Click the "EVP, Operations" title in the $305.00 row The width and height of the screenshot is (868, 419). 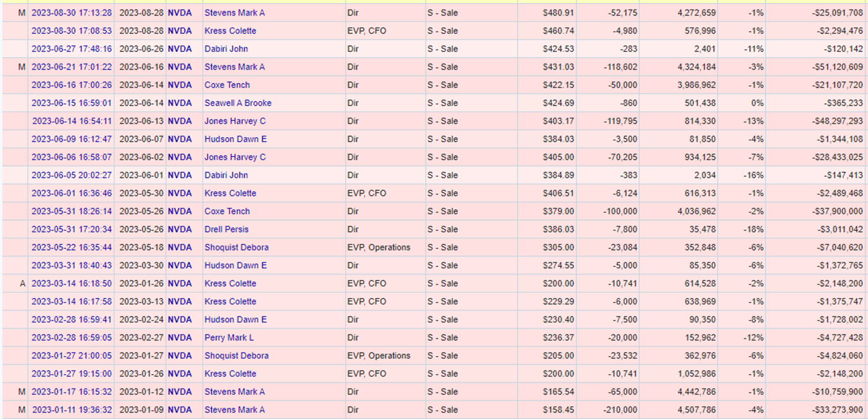[379, 247]
